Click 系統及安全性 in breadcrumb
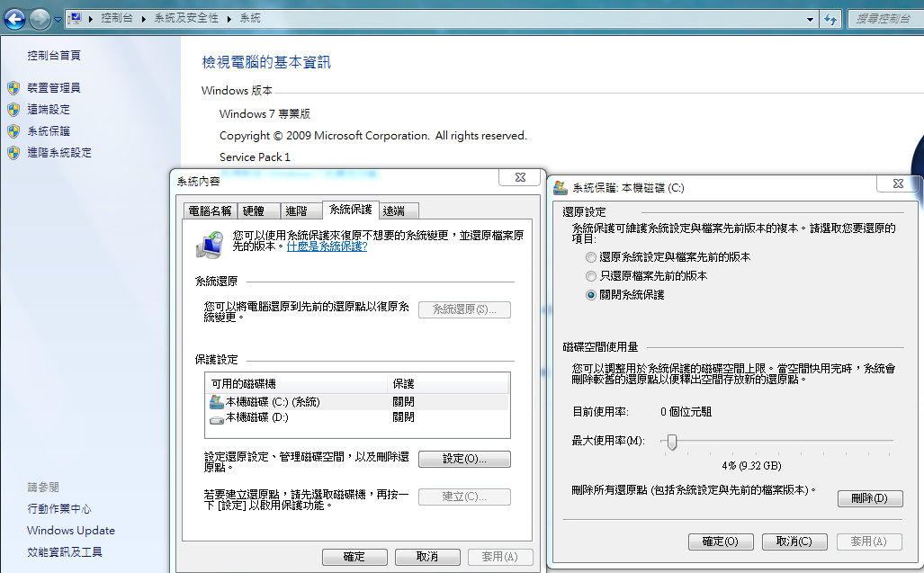924x573 pixels. click(186, 18)
